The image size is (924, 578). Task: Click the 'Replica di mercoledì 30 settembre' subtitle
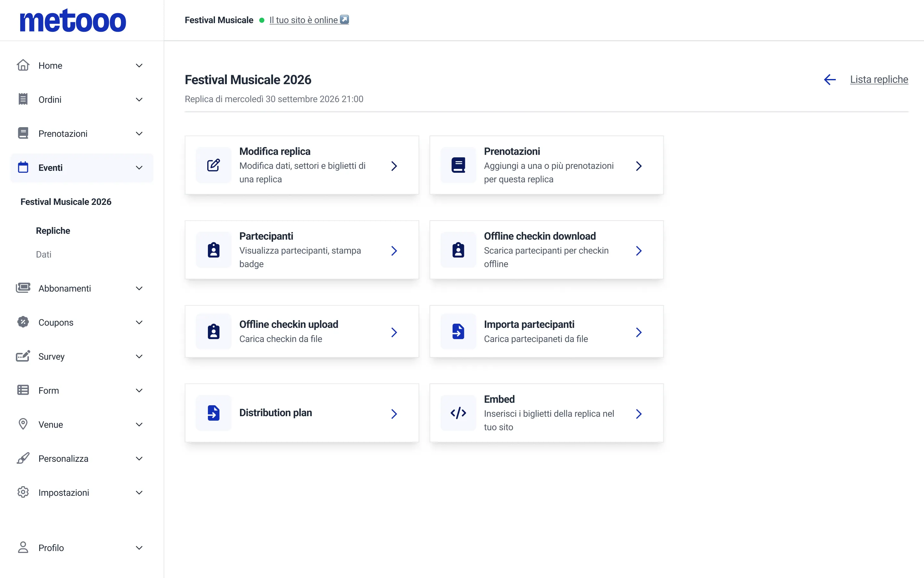(x=274, y=99)
